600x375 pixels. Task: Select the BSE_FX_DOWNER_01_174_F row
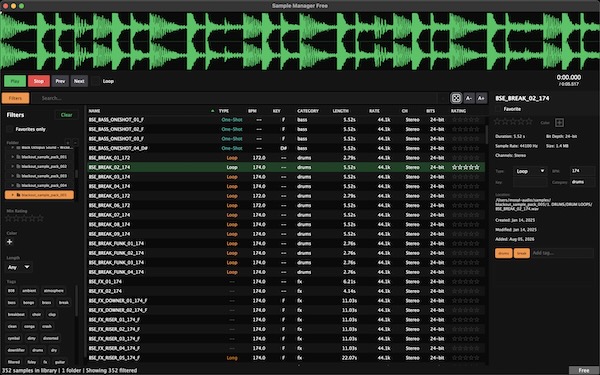click(286, 301)
